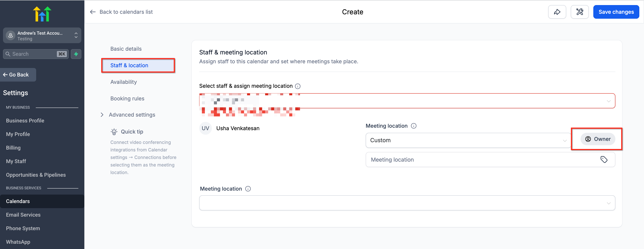The height and width of the screenshot is (249, 644).
Task: Go to the Availability tab
Action: point(124,82)
